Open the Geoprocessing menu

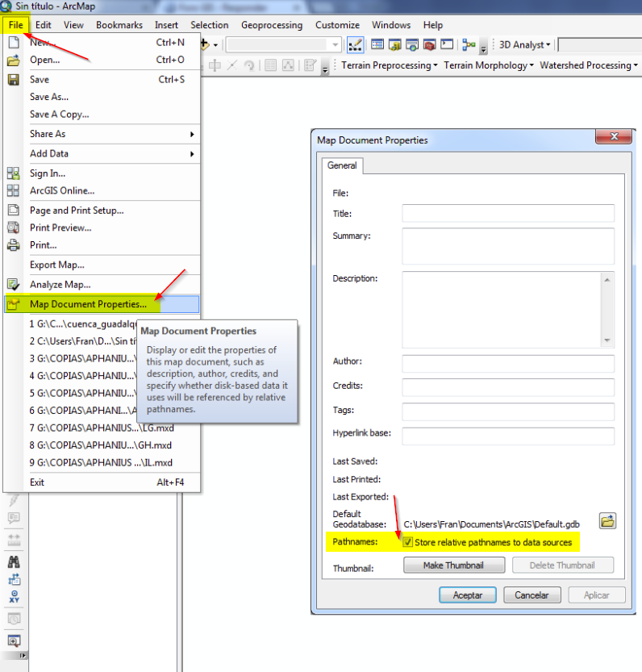click(x=272, y=25)
